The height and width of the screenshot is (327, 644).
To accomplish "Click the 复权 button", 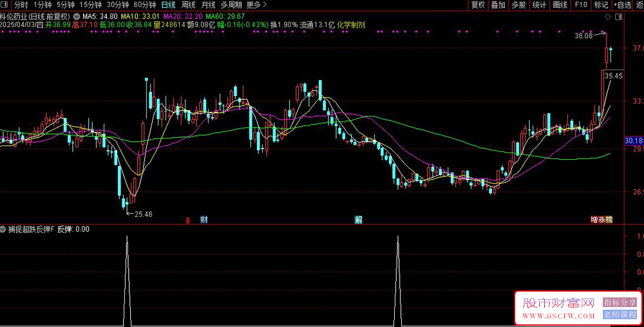I will pos(478,5).
